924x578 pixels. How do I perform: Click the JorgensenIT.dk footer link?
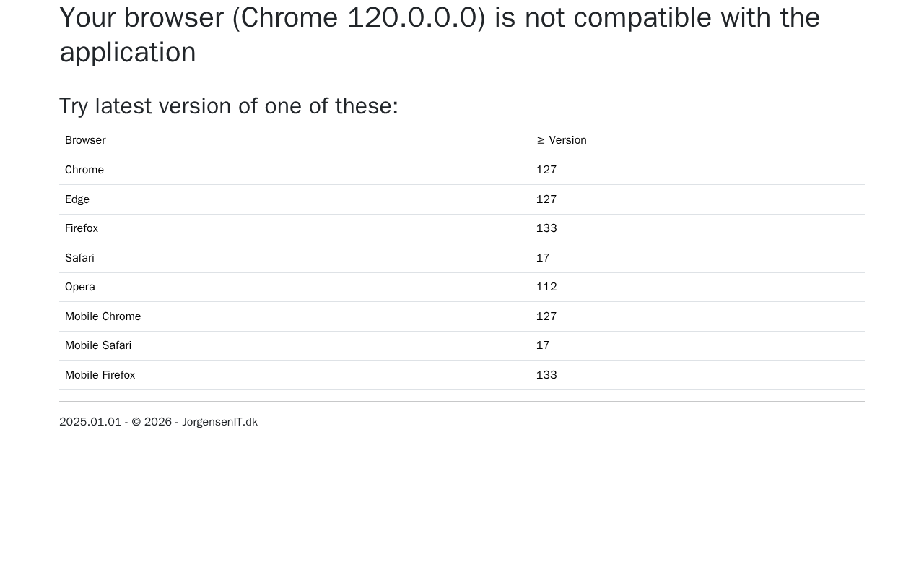pos(219,422)
